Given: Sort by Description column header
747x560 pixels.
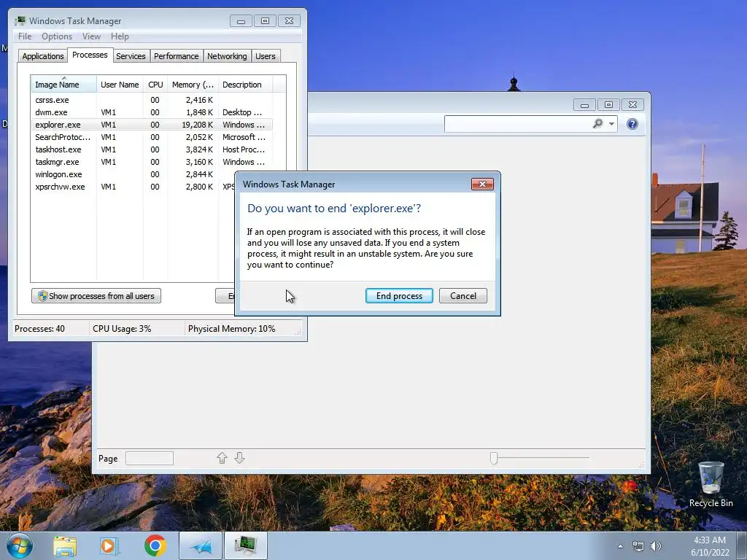Looking at the screenshot, I should tap(245, 85).
